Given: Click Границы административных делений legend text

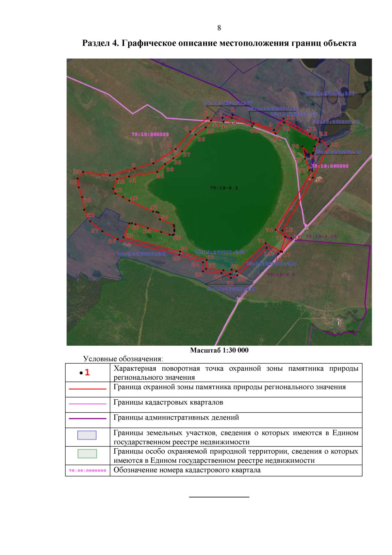Looking at the screenshot, I should pyautogui.click(x=176, y=417).
